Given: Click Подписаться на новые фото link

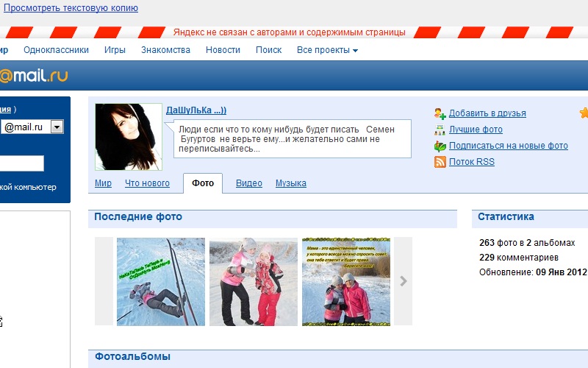Looking at the screenshot, I should (509, 146).
